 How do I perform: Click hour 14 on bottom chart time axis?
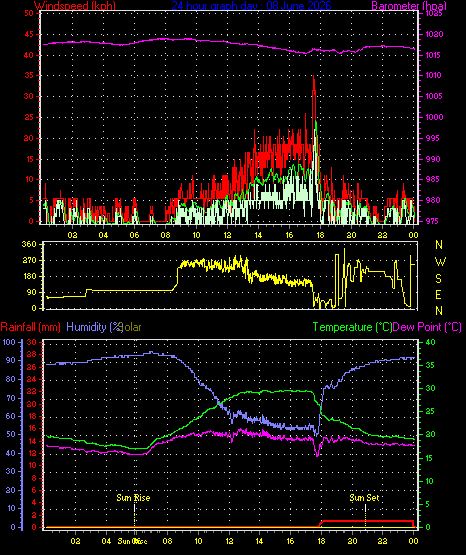259,541
